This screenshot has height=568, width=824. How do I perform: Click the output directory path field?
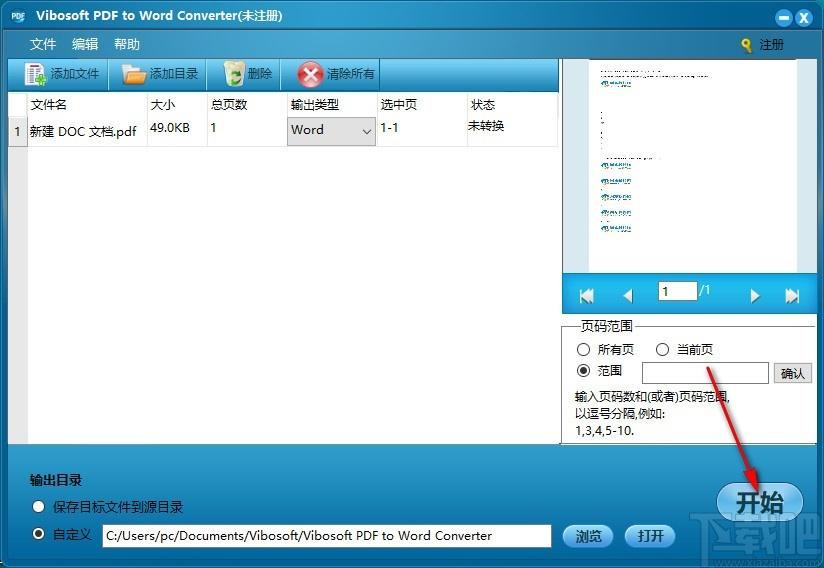coord(327,536)
